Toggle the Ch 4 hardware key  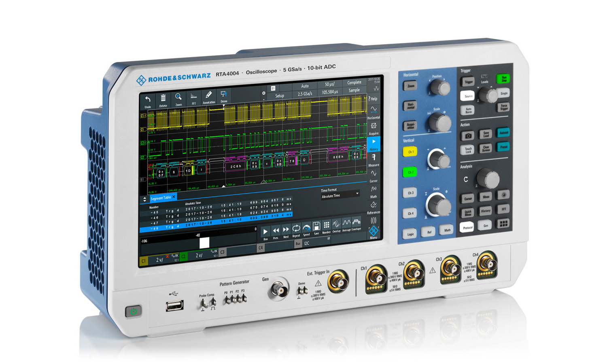click(x=410, y=213)
